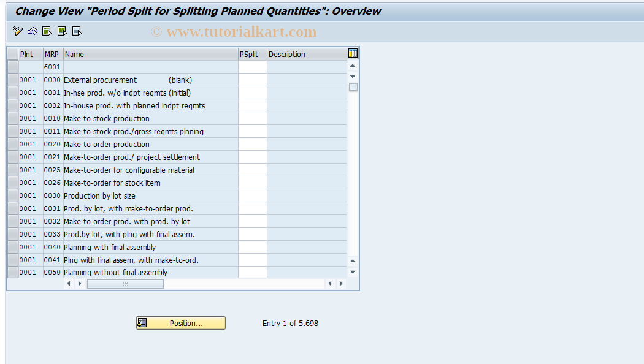Click the horizontal scrollbar thumb
Image resolution: width=644 pixels, height=364 pixels.
[x=125, y=284]
